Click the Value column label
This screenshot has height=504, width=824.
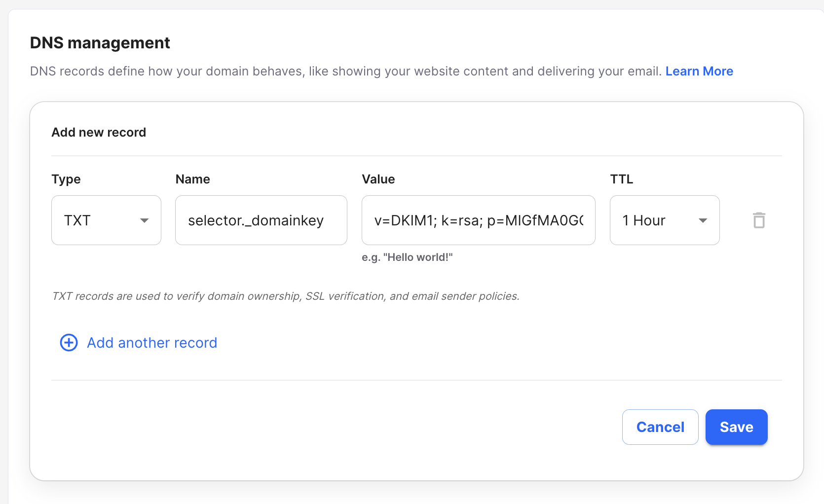(378, 179)
